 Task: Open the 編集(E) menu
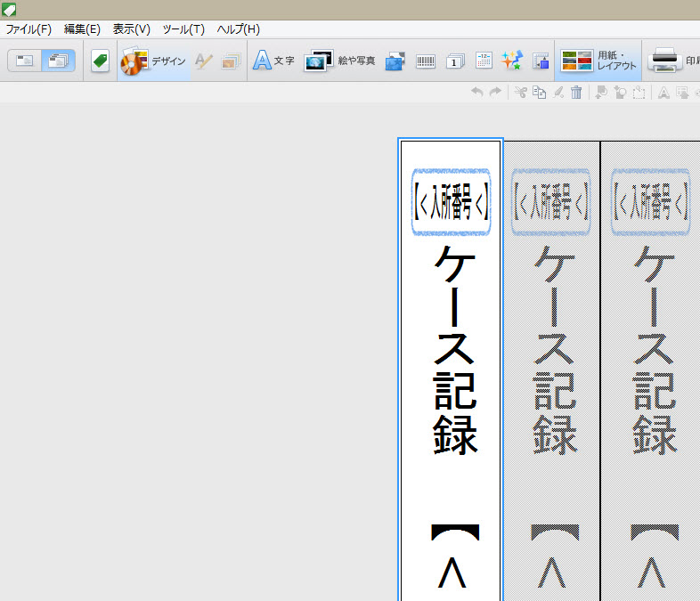click(x=82, y=29)
